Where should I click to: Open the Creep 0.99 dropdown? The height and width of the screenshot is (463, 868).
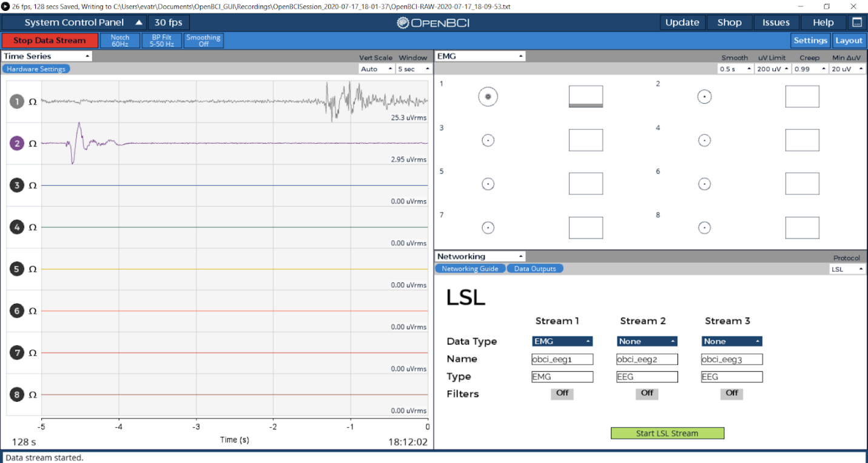click(x=810, y=69)
